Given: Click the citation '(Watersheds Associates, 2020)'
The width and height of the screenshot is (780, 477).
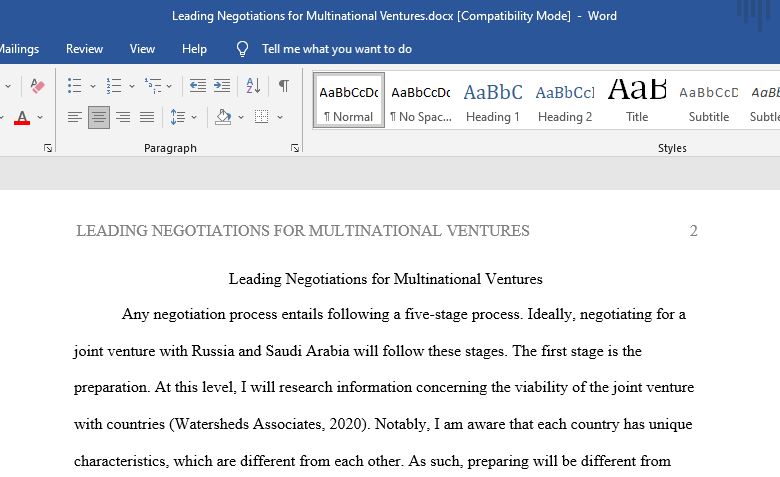Looking at the screenshot, I should tap(270, 424).
